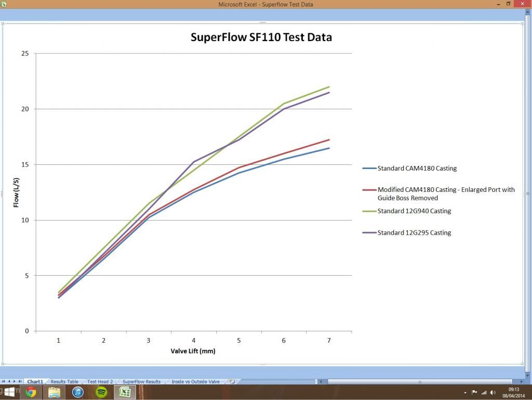The height and width of the screenshot is (400, 532).
Task: Click green line swatch in legend
Action: coord(369,211)
